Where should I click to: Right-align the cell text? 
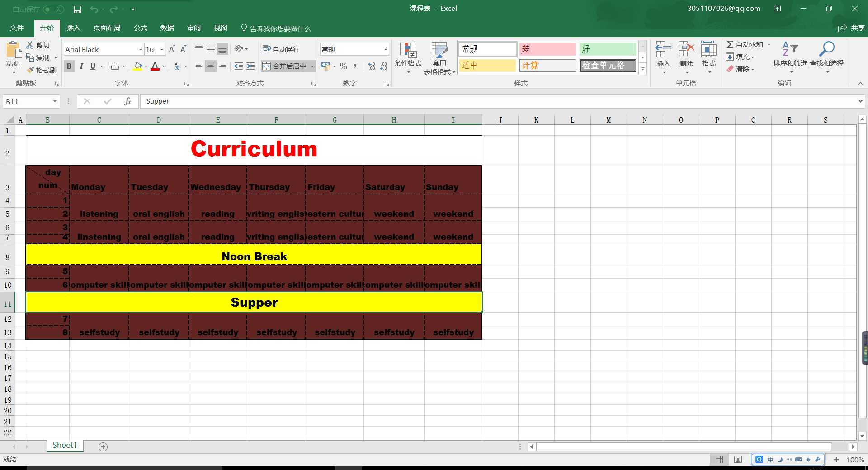click(x=222, y=66)
